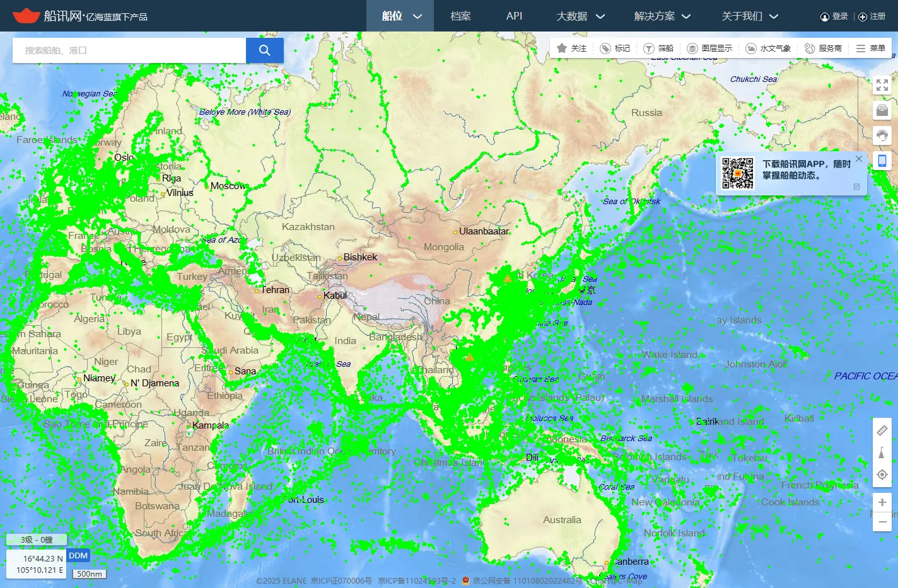
Task: Open the 档案 menu item
Action: (460, 16)
